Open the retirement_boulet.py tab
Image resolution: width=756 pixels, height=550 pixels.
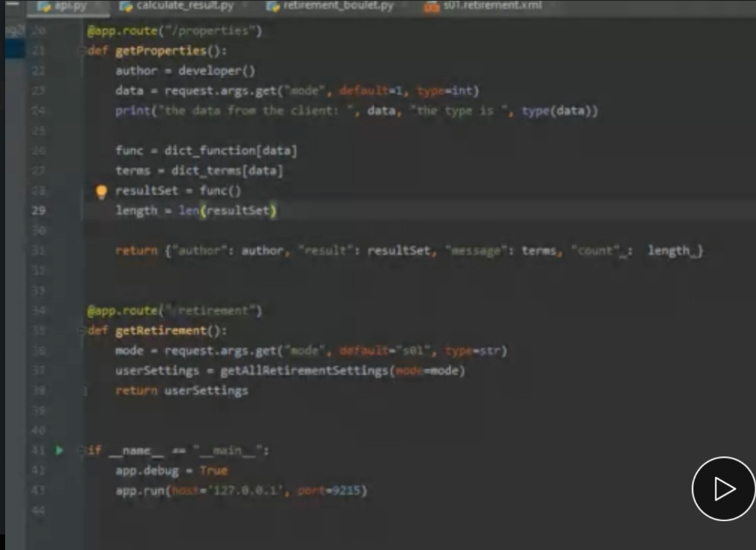pos(338,6)
